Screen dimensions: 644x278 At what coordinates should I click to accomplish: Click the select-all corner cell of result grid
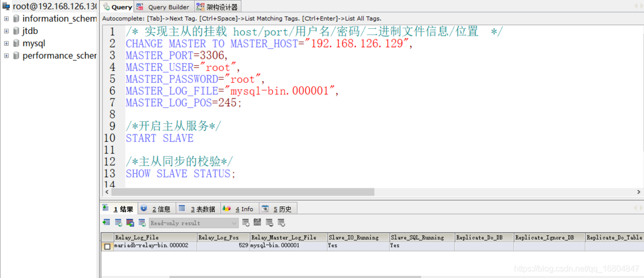[x=107, y=238]
